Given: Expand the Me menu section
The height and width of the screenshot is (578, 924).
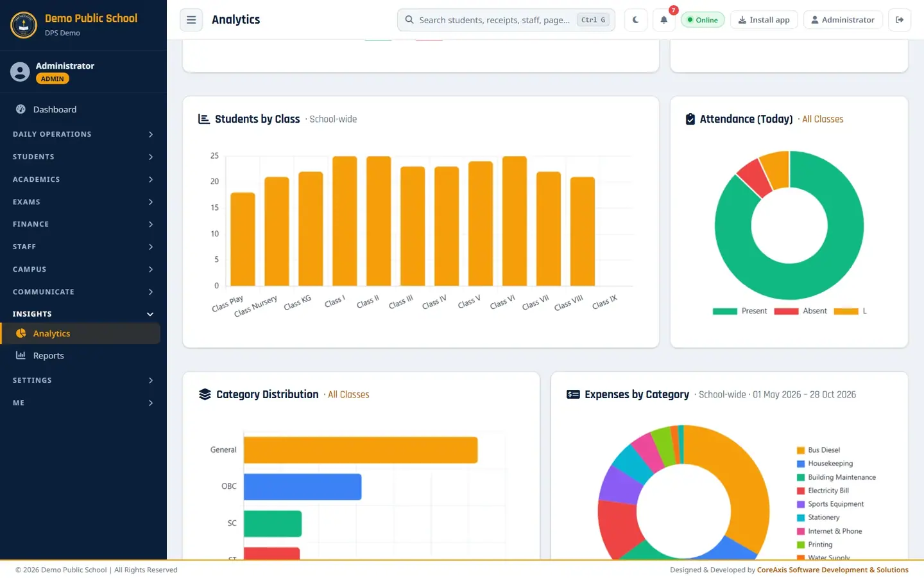Looking at the screenshot, I should tap(83, 403).
